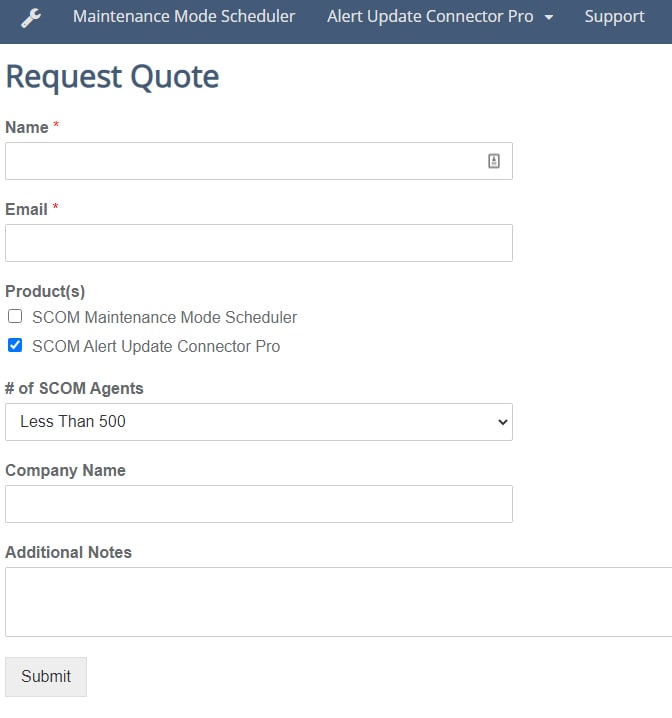The height and width of the screenshot is (718, 672).
Task: Click the 'SCOM Maintenance Mode Scheduler' label
Action: pos(164,317)
